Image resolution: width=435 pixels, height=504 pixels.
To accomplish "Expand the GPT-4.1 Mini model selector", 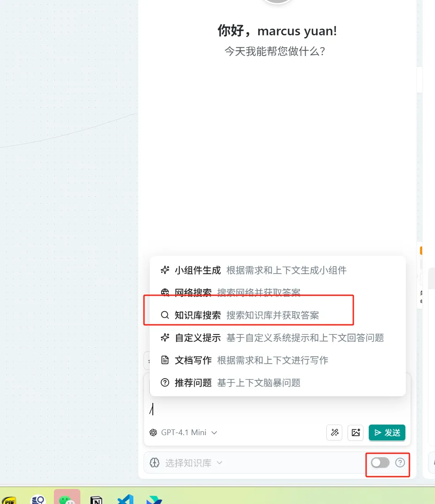I will (x=184, y=433).
